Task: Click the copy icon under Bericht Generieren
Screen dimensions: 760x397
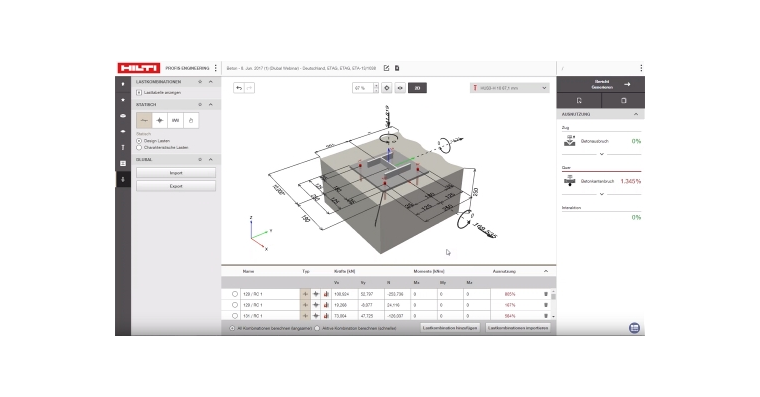Action: pos(623,100)
